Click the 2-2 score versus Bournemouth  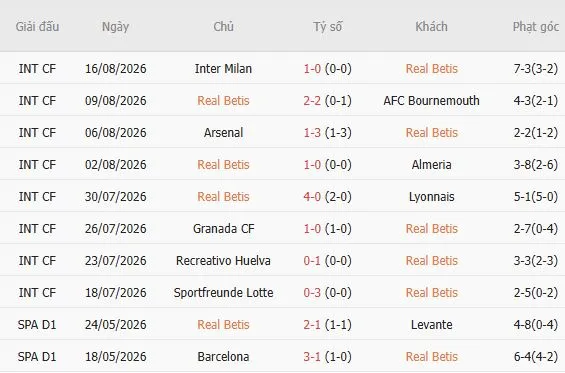point(312,101)
